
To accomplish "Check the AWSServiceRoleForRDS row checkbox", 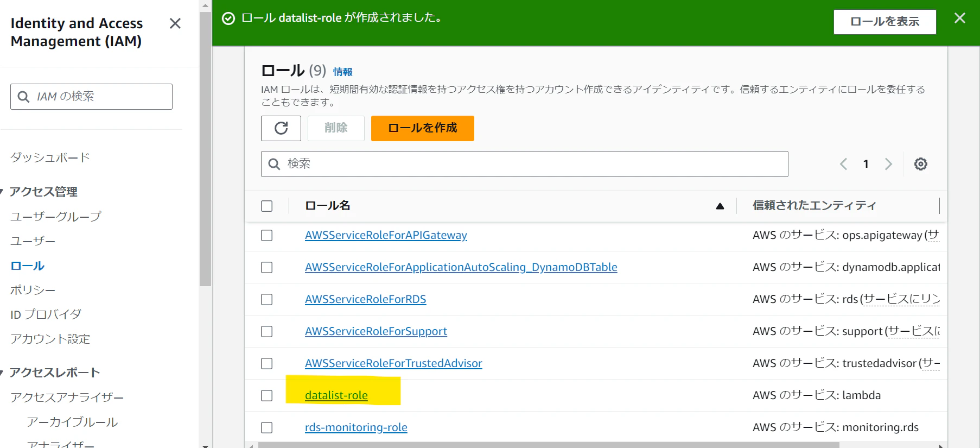I will pyautogui.click(x=266, y=299).
